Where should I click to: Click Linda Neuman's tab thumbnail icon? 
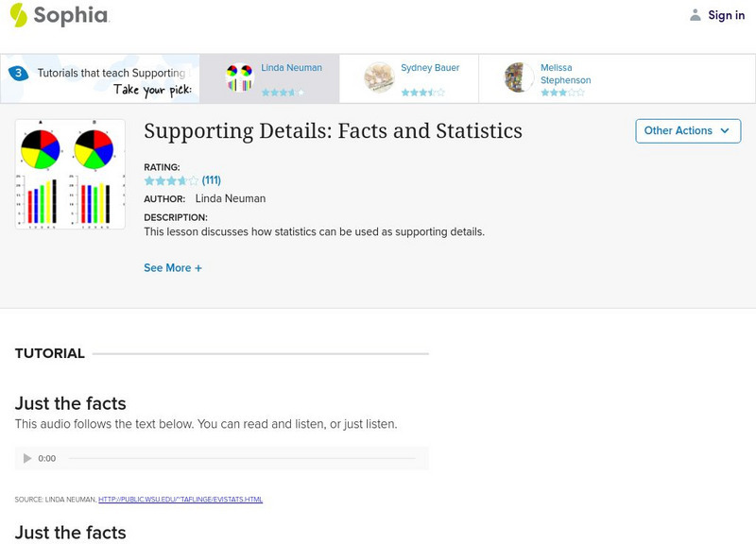[240, 77]
